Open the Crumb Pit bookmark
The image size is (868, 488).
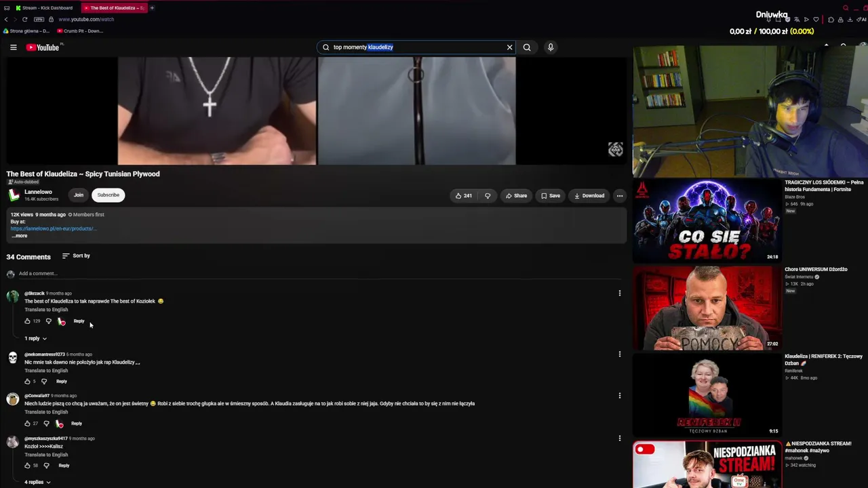pyautogui.click(x=80, y=31)
